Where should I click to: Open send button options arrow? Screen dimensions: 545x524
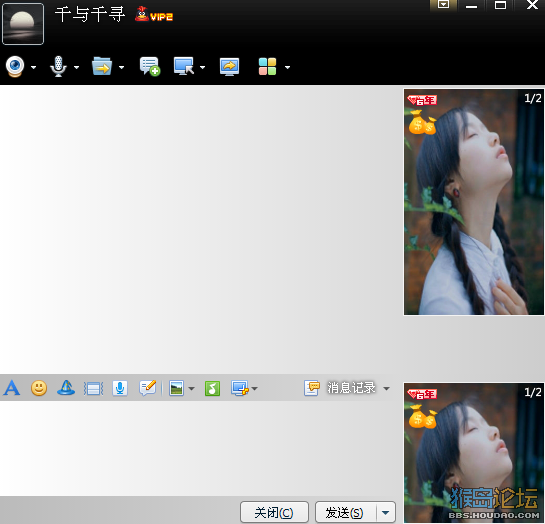(386, 512)
